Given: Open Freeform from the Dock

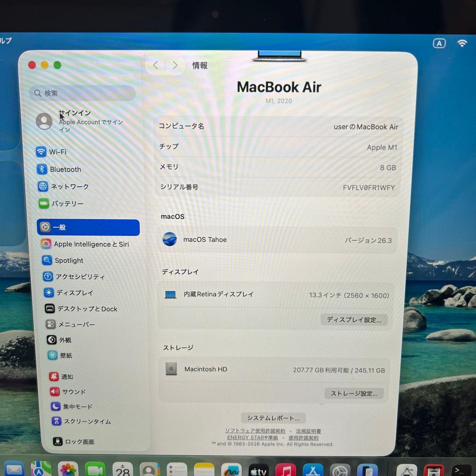Looking at the screenshot, I should click(x=231, y=470).
